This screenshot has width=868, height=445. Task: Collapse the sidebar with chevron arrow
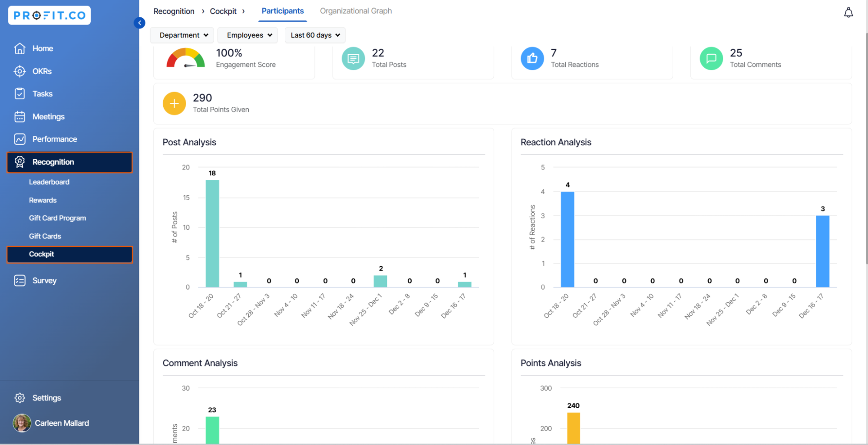click(139, 23)
